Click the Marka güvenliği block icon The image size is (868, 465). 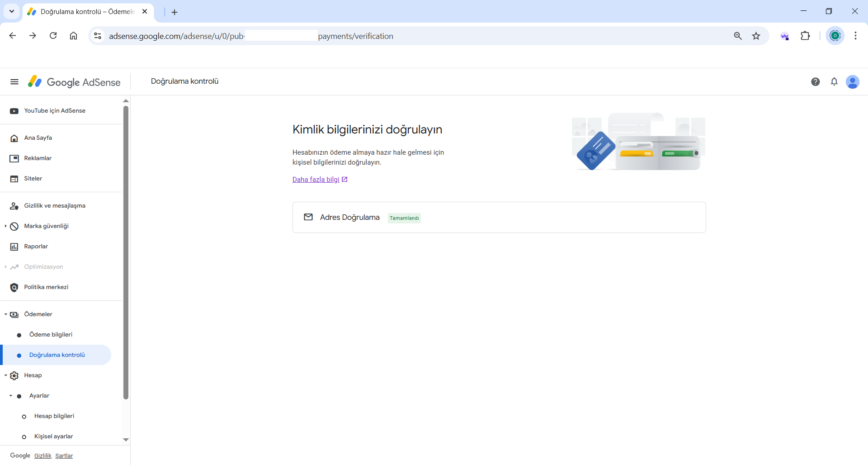[14, 226]
